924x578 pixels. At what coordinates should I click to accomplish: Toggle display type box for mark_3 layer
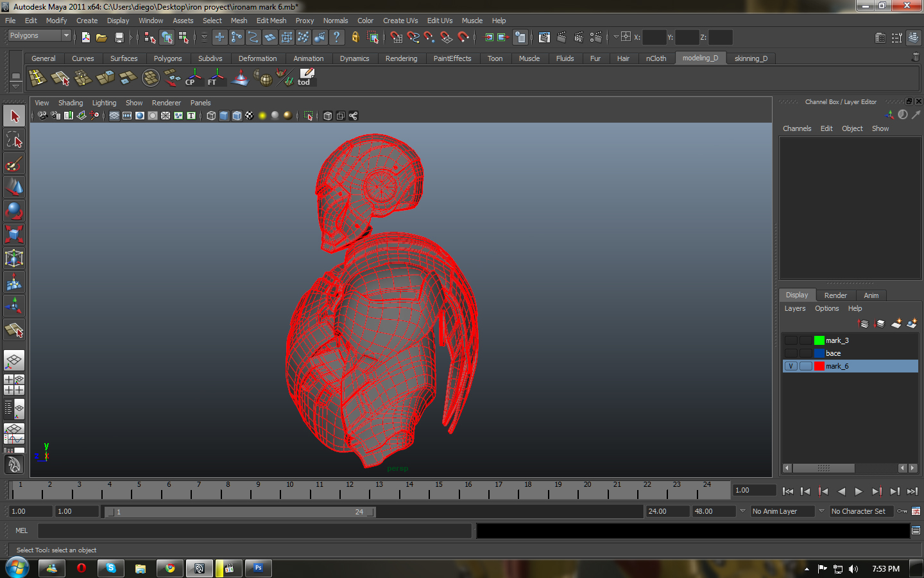point(805,340)
